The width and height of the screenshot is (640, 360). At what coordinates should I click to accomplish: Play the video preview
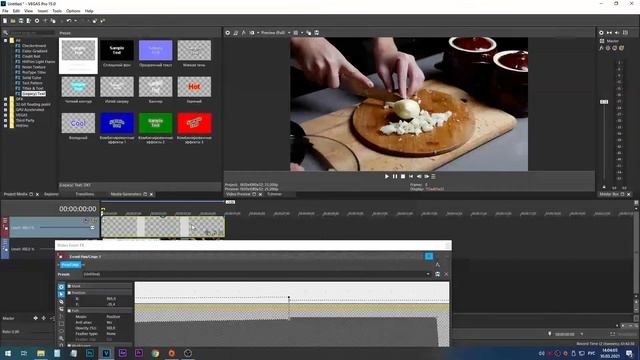[x=387, y=176]
